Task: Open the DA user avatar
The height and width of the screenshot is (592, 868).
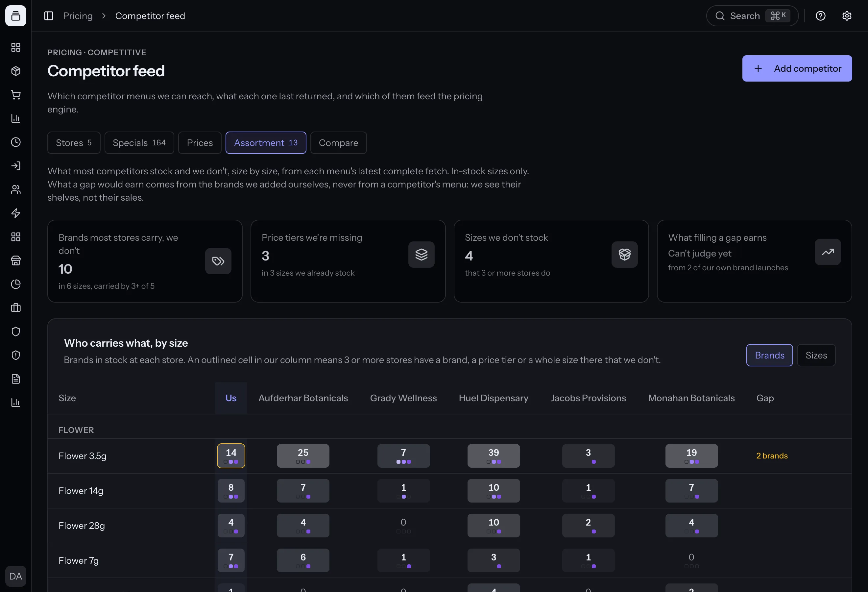Action: coord(16,576)
